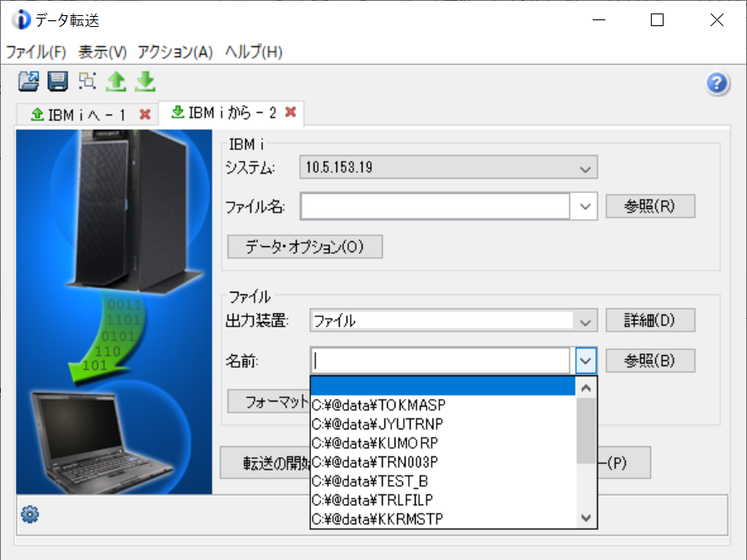Viewport: 747px width, 560px height.
Task: Click into the 名前 text field
Action: 440,361
